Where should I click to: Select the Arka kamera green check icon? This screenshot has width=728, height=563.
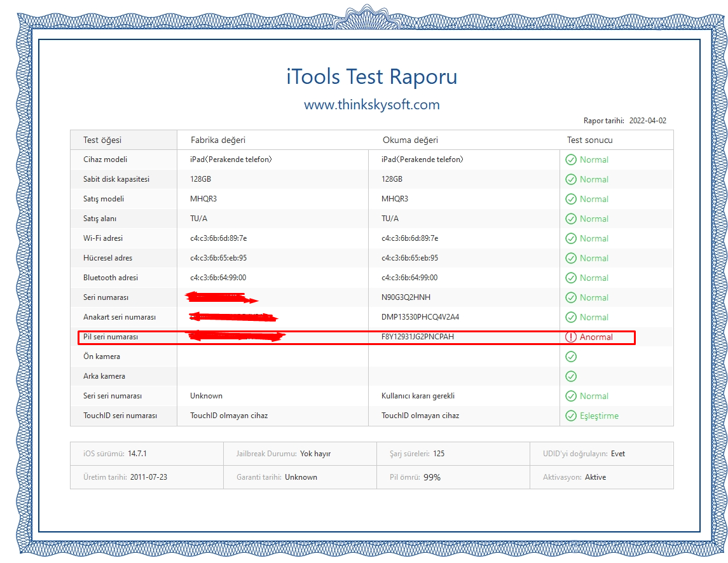coord(570,376)
